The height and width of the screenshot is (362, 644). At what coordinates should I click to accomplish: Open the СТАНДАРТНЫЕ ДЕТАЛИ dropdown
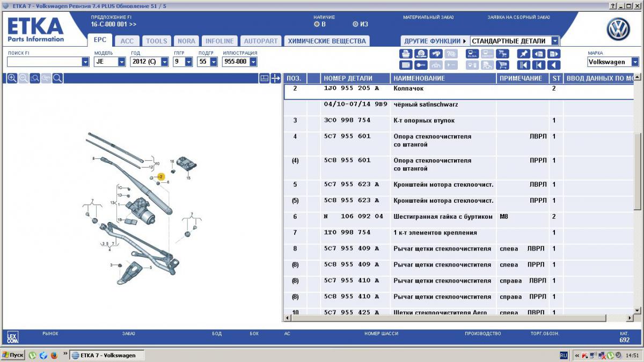555,41
